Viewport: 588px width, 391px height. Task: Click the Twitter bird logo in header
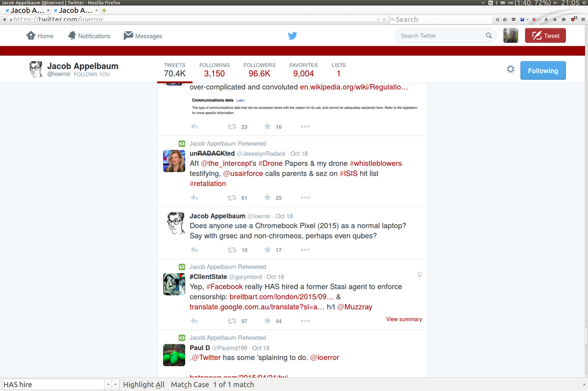click(293, 36)
